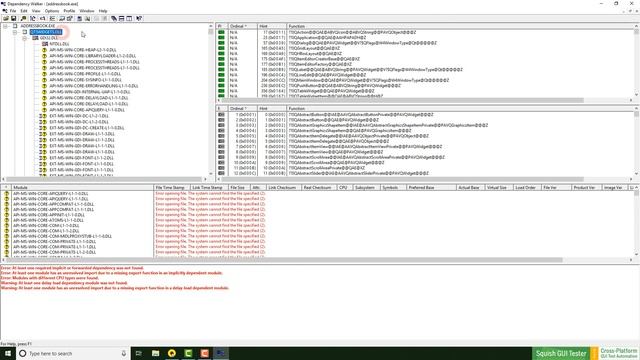Select the QT5WIDGETS.DLL tree item
This screenshot has width=640, height=360.
(x=46, y=32)
